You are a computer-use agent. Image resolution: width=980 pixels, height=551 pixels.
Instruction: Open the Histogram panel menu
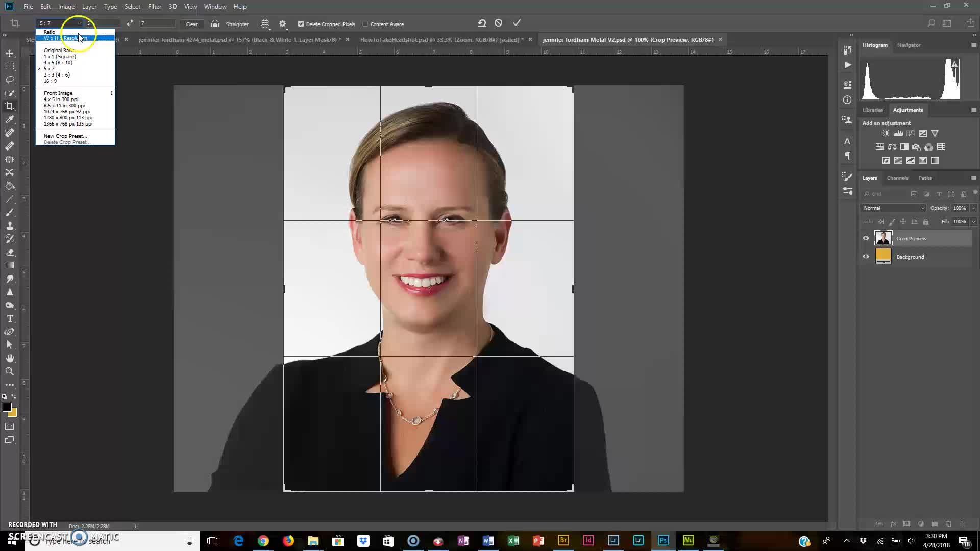(973, 45)
